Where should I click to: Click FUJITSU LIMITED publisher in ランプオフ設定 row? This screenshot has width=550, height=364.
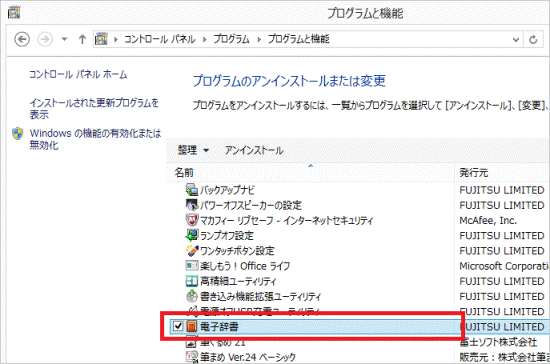(502, 235)
